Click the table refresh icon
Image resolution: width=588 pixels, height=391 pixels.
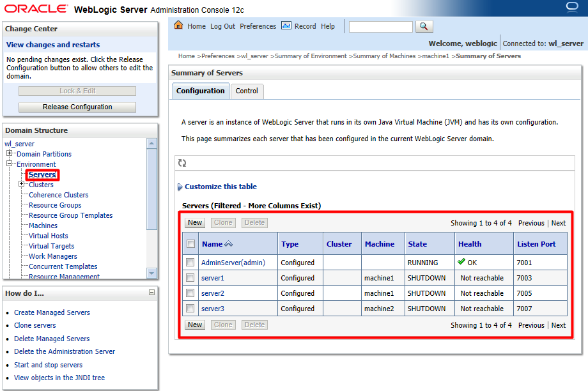182,163
